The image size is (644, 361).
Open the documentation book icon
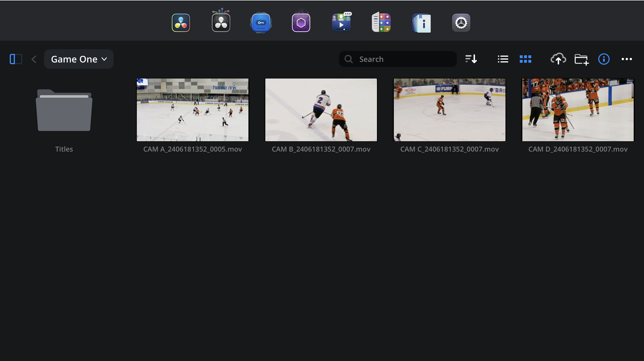421,22
